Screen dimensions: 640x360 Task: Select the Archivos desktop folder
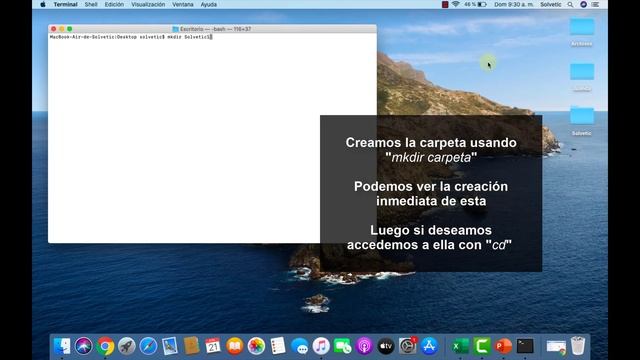[x=582, y=31]
